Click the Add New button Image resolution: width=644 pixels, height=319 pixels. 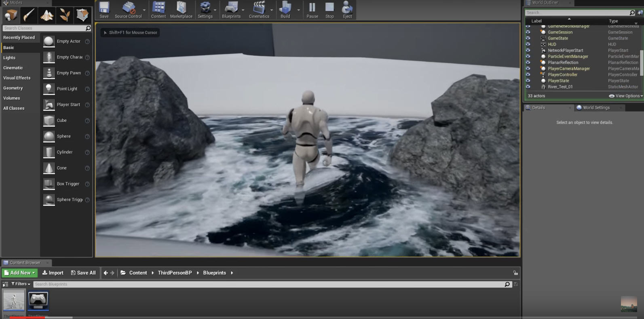pos(19,273)
